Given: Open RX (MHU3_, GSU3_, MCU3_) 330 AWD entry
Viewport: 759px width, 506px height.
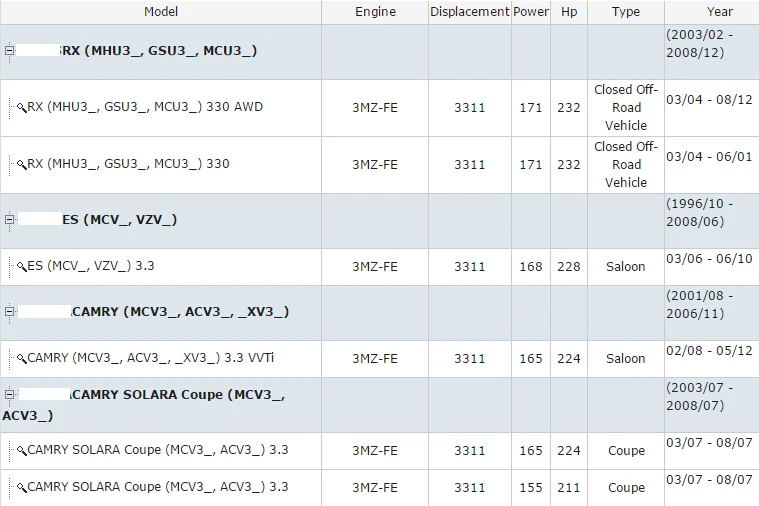Looking at the screenshot, I should pyautogui.click(x=145, y=107).
